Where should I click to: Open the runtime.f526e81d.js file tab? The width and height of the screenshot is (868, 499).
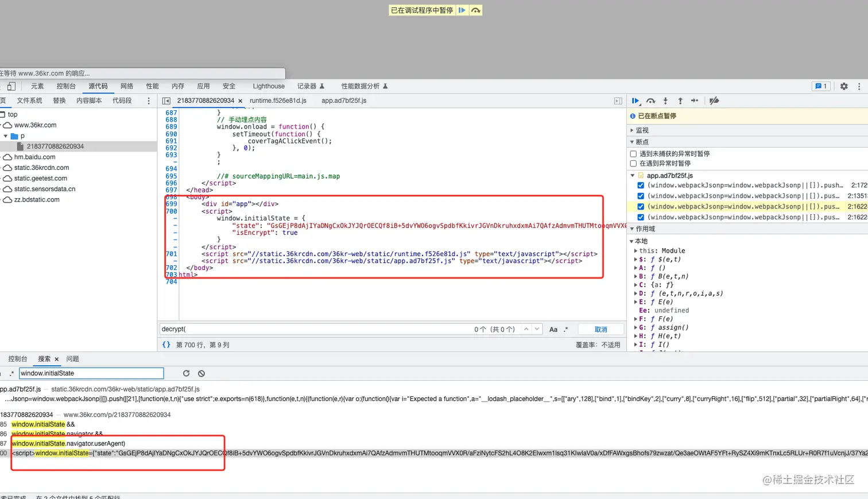278,100
